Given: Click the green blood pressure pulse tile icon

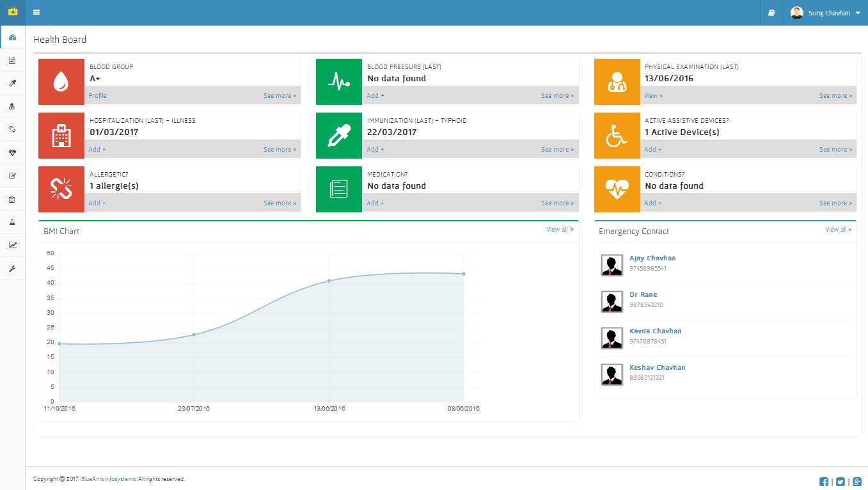Looking at the screenshot, I should pos(339,82).
